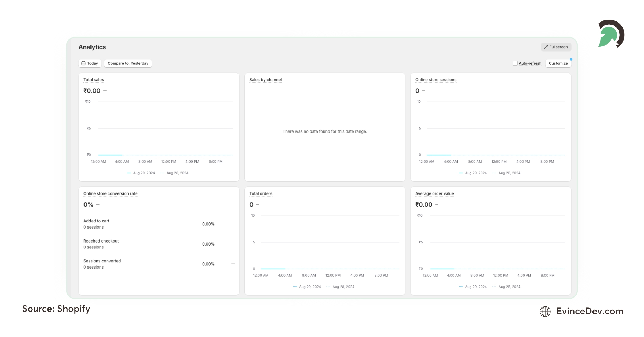Click the trend dash beside the ₹0.00 Total sales value

(x=105, y=91)
